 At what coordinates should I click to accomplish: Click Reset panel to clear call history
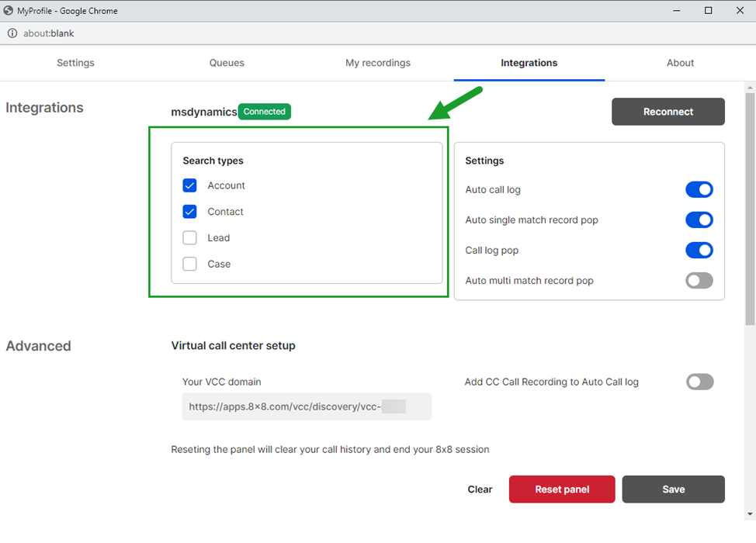tap(562, 489)
